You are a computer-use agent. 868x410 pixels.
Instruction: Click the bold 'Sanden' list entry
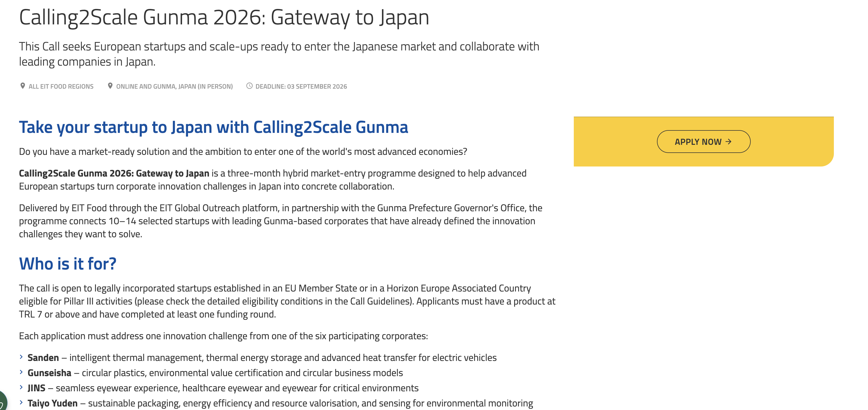(43, 358)
